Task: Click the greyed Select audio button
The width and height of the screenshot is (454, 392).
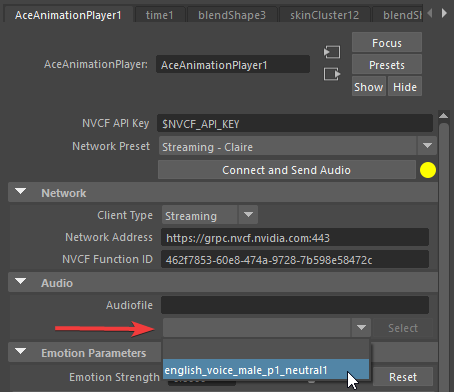Action: [403, 328]
